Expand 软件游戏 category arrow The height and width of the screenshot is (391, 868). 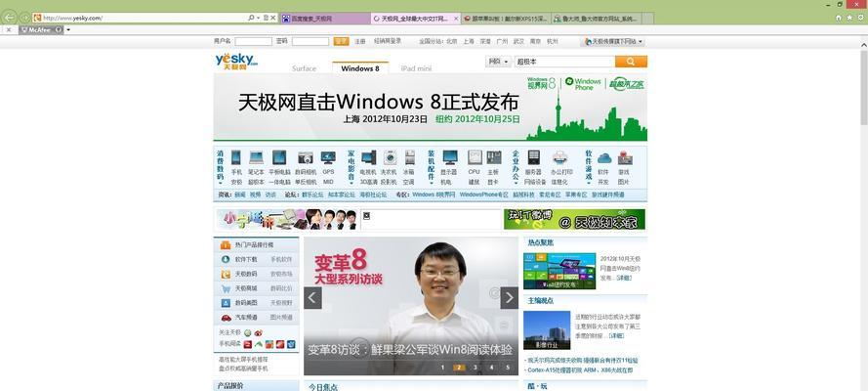[x=589, y=183]
